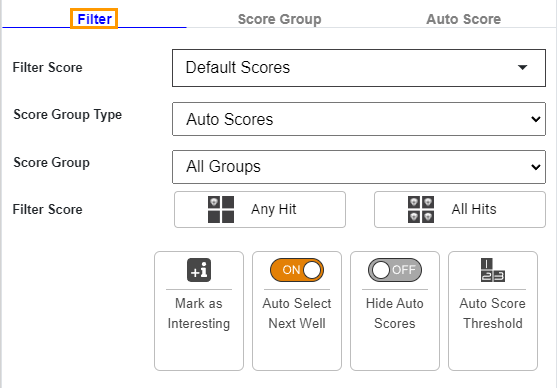Turn on the Hide Auto Scores toggle

coord(395,270)
